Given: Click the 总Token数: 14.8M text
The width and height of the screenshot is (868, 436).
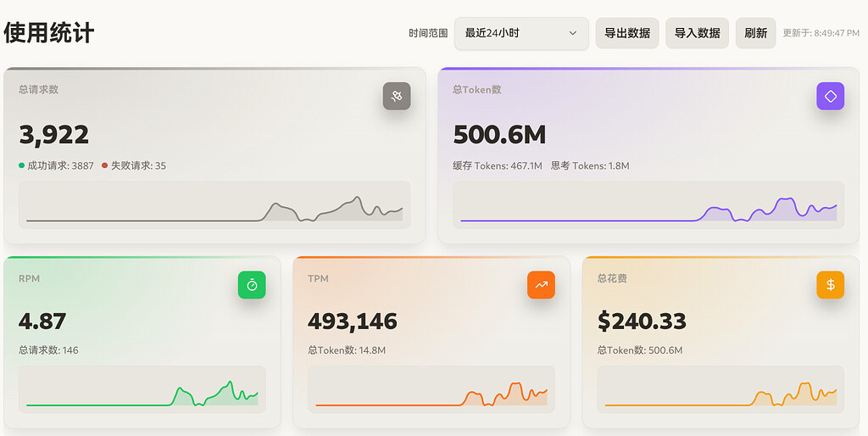Looking at the screenshot, I should click(347, 350).
